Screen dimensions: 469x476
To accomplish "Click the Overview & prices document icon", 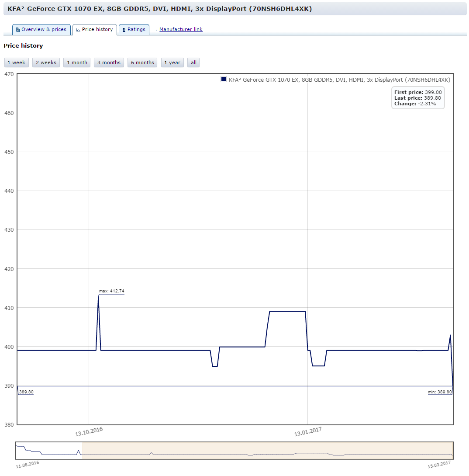I will [x=18, y=30].
